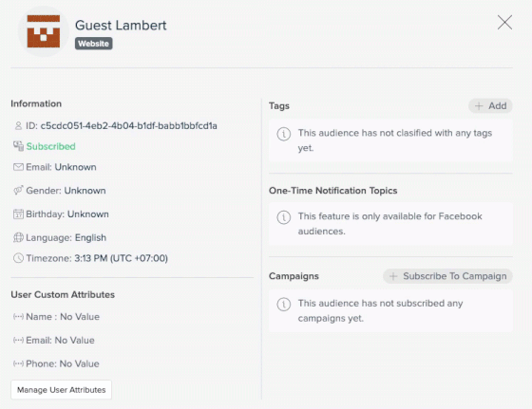Click the info icon in Notification Topics box

[284, 217]
